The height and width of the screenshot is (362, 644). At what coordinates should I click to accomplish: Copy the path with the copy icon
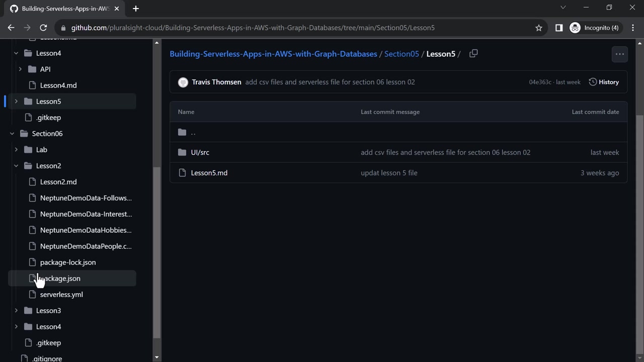[x=473, y=54]
